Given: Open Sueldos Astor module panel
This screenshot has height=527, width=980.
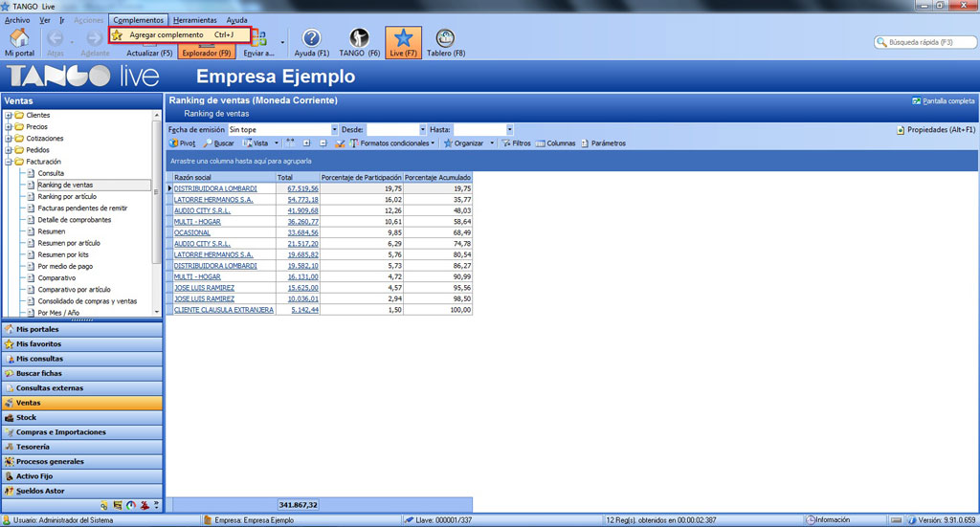Looking at the screenshot, I should click(x=82, y=492).
